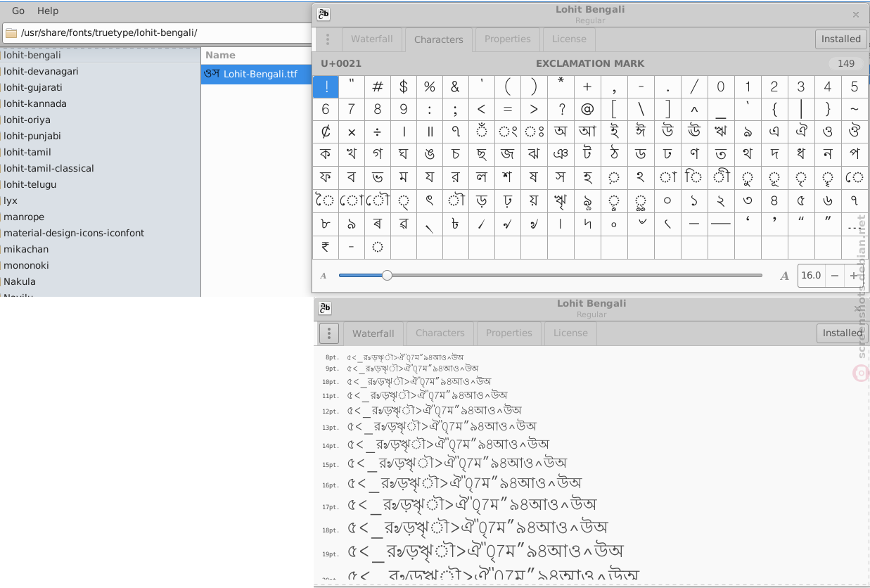This screenshot has width=870, height=588.
Task: Select the Bengali letter অ character cell
Action: point(561,132)
